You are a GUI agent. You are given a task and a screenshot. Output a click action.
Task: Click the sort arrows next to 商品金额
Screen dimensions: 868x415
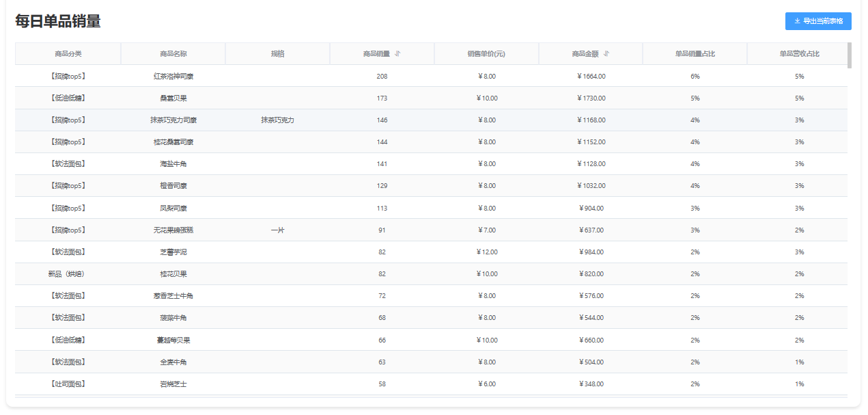[606, 54]
